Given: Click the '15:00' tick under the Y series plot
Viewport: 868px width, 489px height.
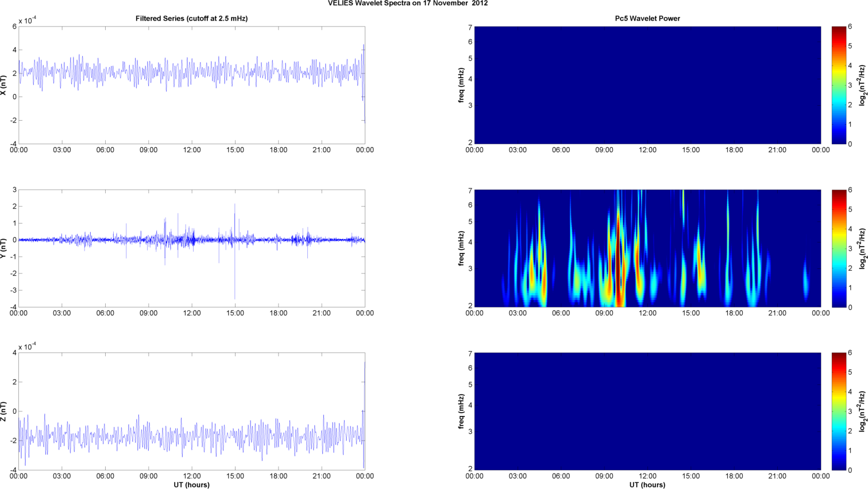Looking at the screenshot, I should [235, 313].
